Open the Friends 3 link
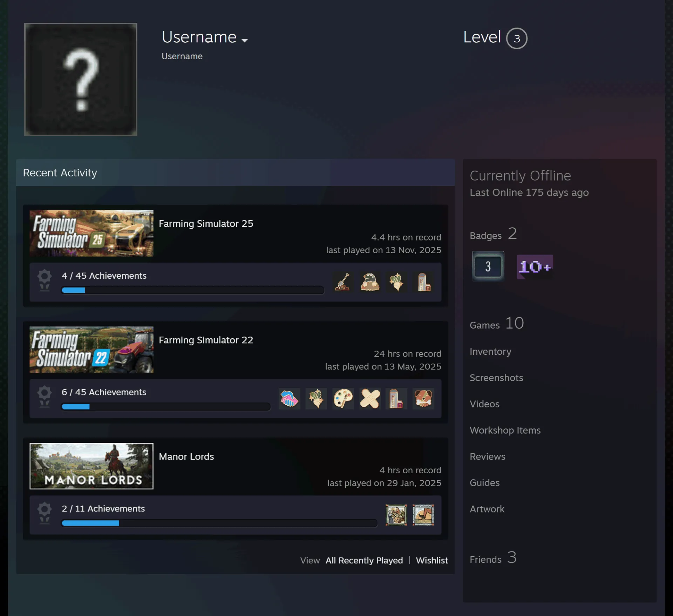 coord(493,558)
